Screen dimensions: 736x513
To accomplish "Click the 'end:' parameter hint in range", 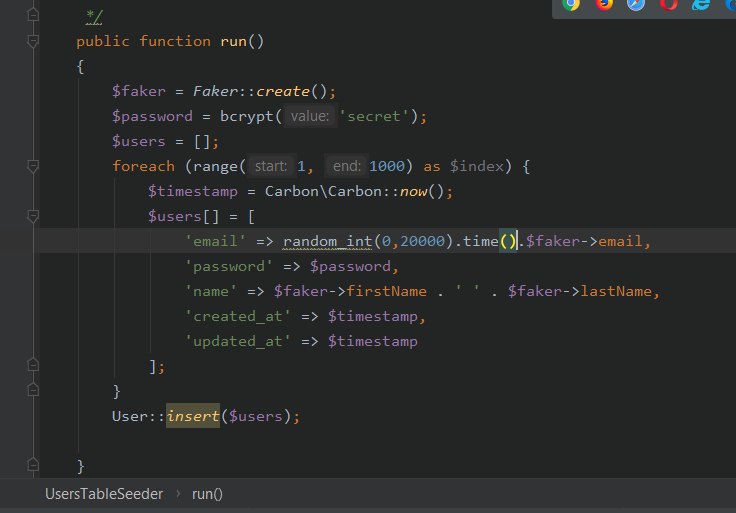I will (x=346, y=166).
